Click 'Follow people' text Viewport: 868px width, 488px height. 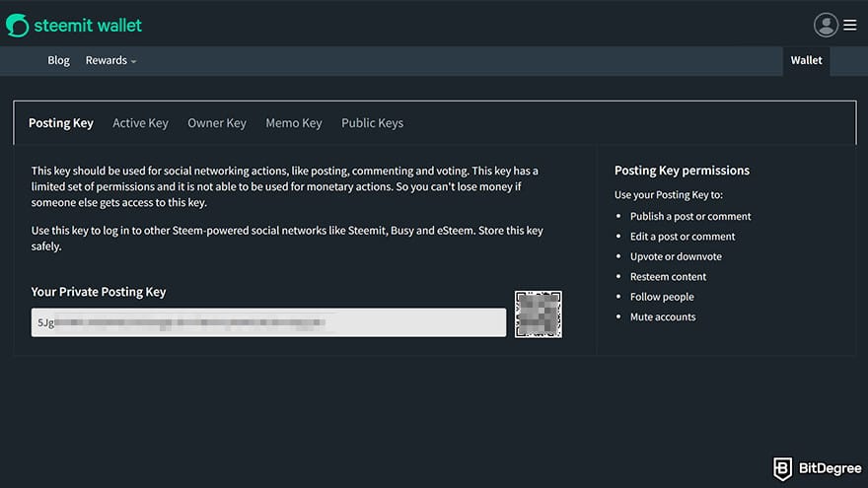tap(662, 297)
